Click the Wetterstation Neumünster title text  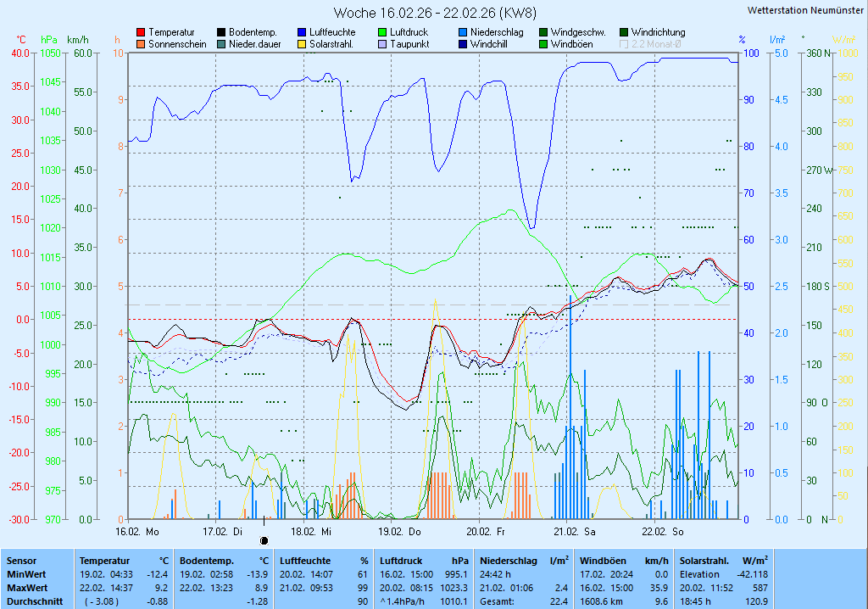[x=805, y=10]
